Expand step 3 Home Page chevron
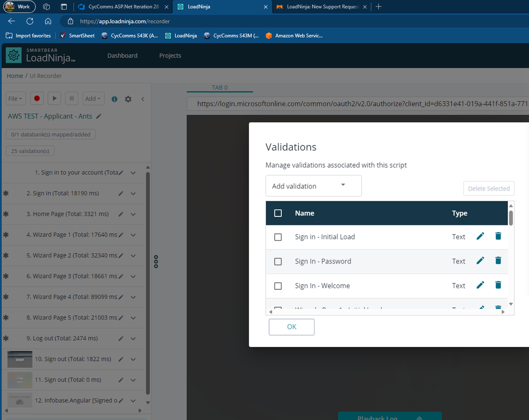 pos(133,214)
